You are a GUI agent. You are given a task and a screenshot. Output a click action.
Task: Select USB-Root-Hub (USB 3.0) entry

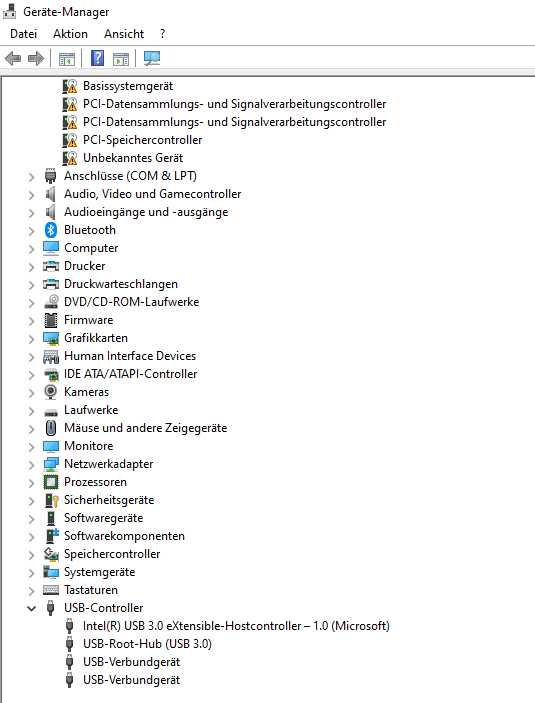pos(147,644)
